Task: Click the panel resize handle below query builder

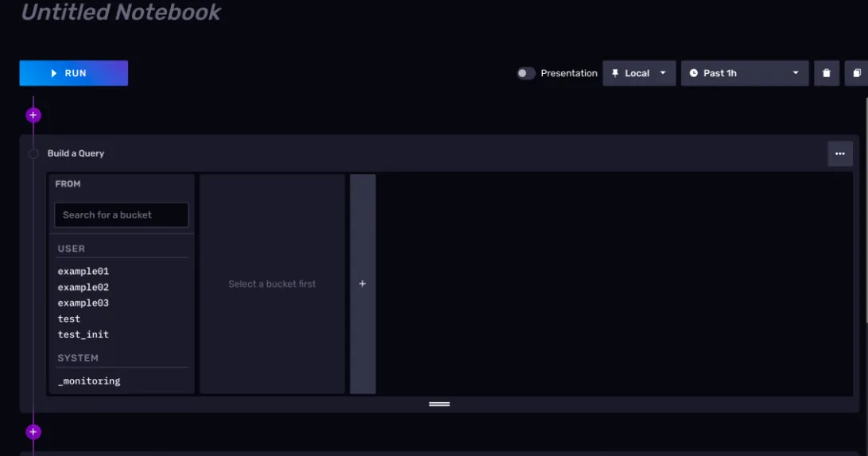Action: click(x=440, y=404)
